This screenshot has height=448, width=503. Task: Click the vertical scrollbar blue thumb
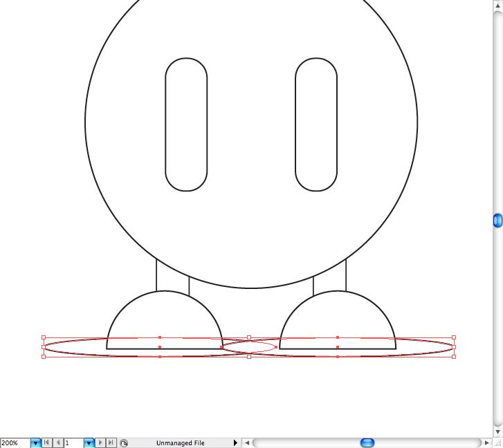497,221
